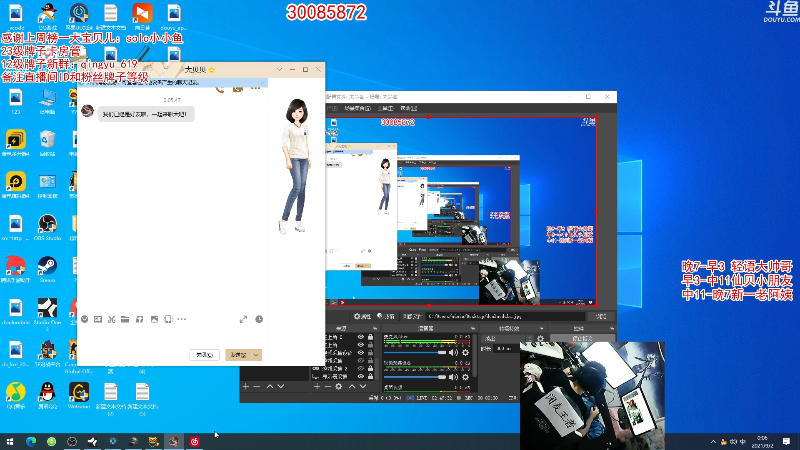
Task: Add a scene with plus under scenes list
Action: (245, 387)
